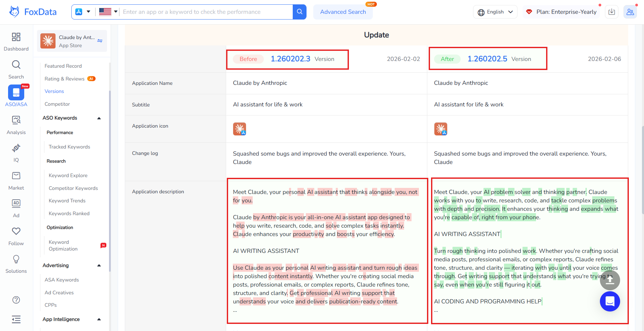Open the IQ sidebar icon
The image size is (644, 331).
pyautogui.click(x=16, y=148)
